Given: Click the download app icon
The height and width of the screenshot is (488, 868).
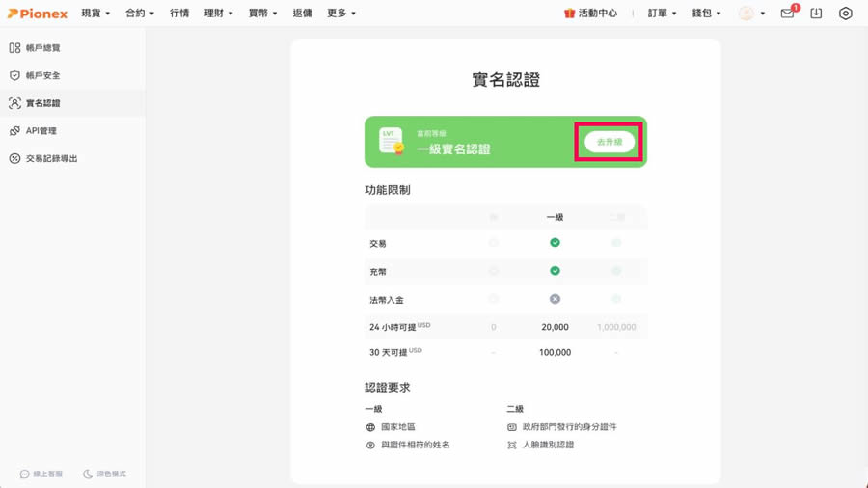Looking at the screenshot, I should tap(816, 14).
